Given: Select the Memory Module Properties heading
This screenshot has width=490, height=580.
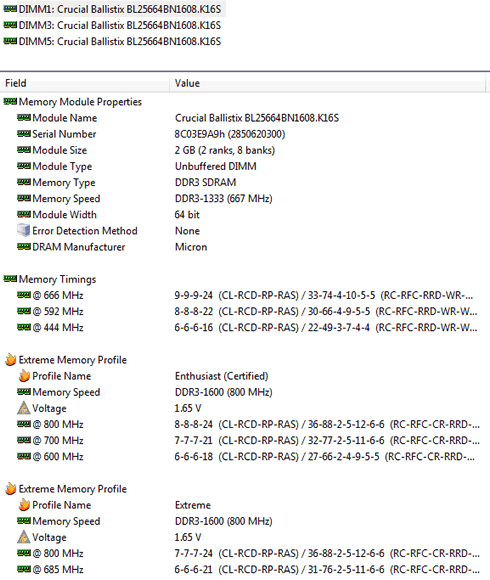Looking at the screenshot, I should click(80, 102).
